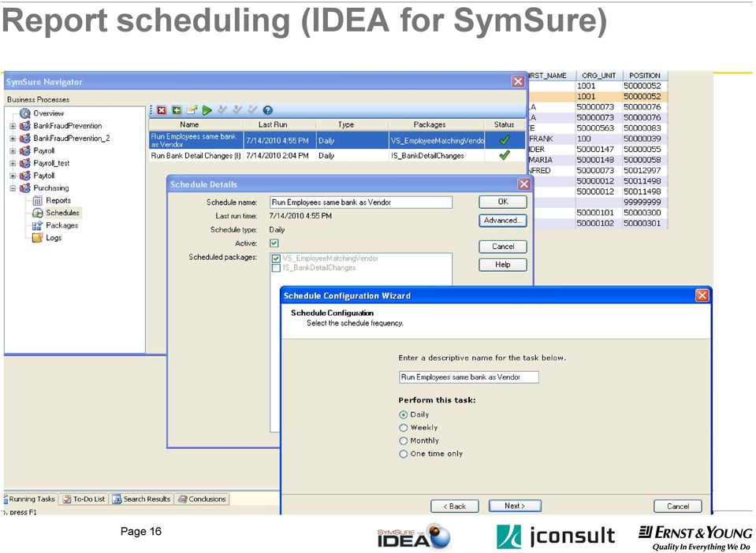Screen dimensions: 756x553
Task: Check the IS_BankDetailChanges package checkbox
Action: (276, 268)
